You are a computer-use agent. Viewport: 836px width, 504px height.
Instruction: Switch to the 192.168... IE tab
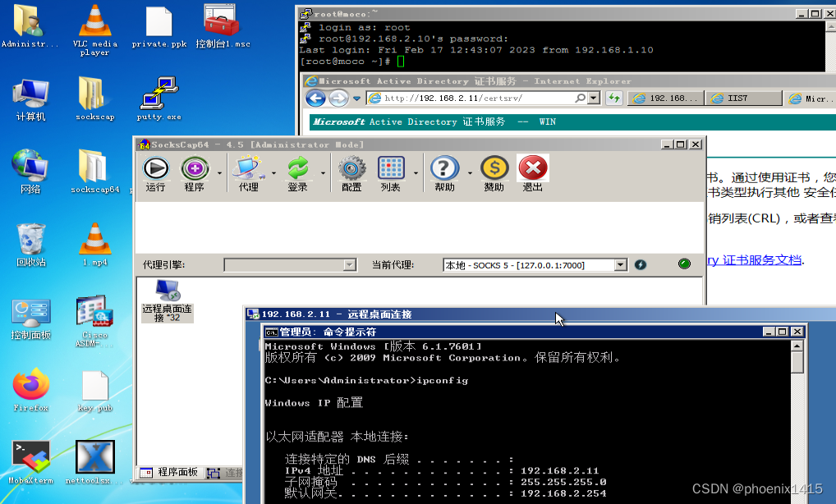pyautogui.click(x=665, y=98)
